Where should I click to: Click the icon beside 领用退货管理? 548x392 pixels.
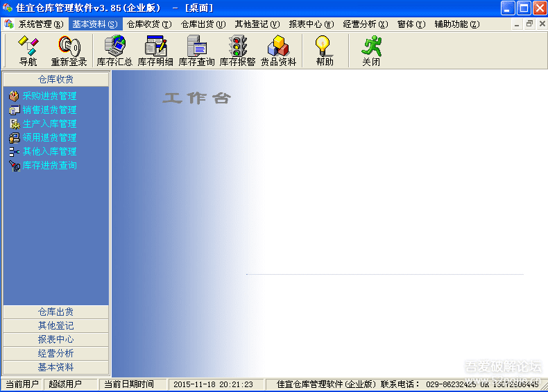click(14, 137)
